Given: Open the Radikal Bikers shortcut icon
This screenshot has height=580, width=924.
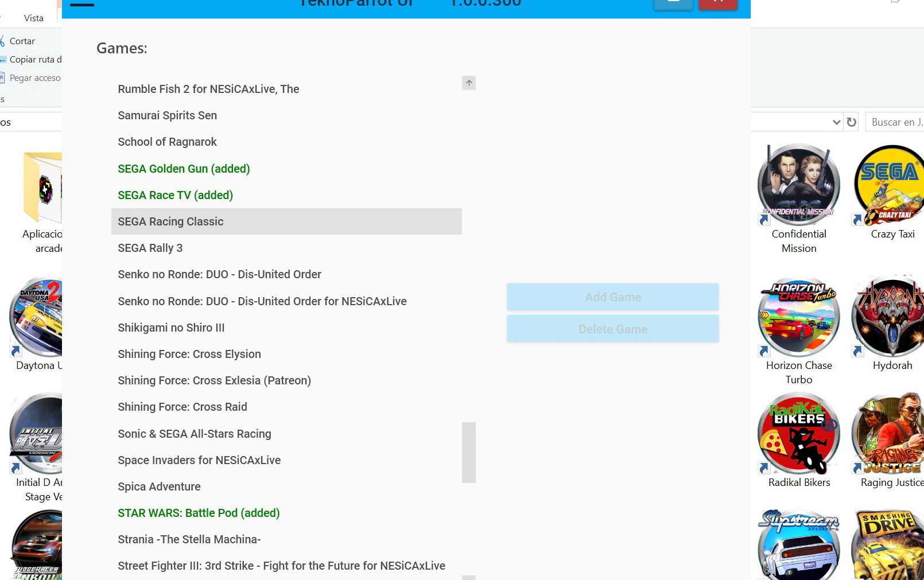Looking at the screenshot, I should (799, 434).
